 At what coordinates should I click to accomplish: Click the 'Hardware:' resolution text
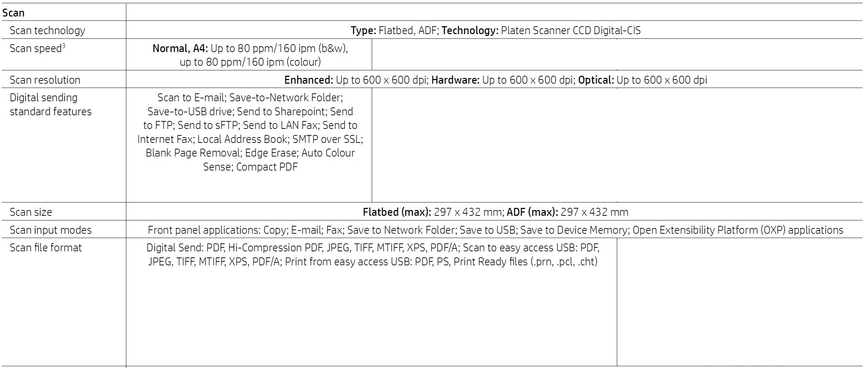(x=455, y=80)
